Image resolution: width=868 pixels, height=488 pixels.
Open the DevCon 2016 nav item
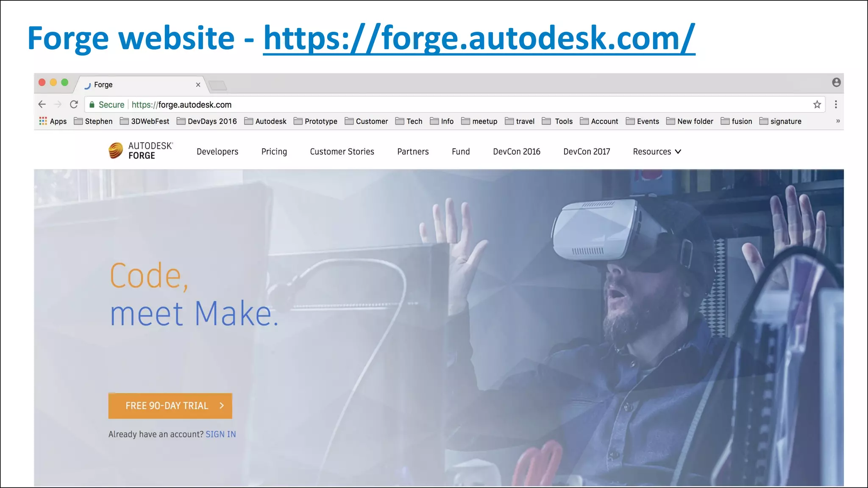point(517,152)
